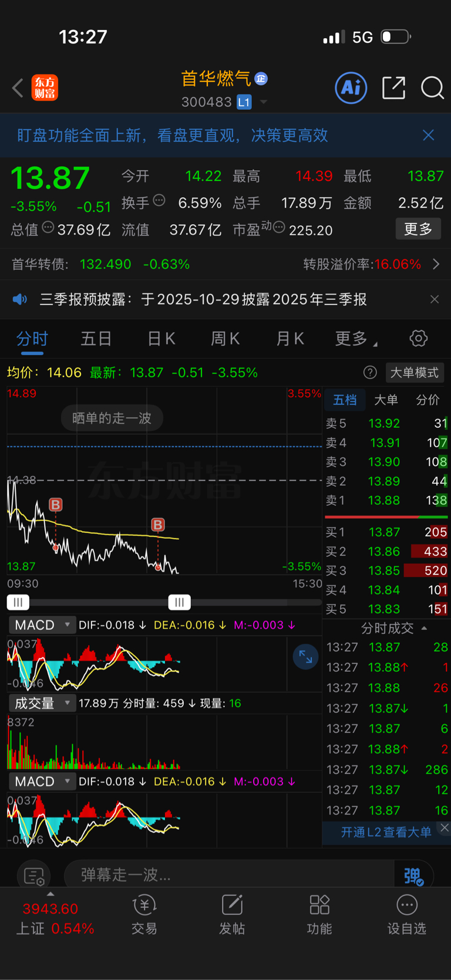Screen dimensions: 451x980
Task: Switch to the 日K tab
Action: coord(161,339)
